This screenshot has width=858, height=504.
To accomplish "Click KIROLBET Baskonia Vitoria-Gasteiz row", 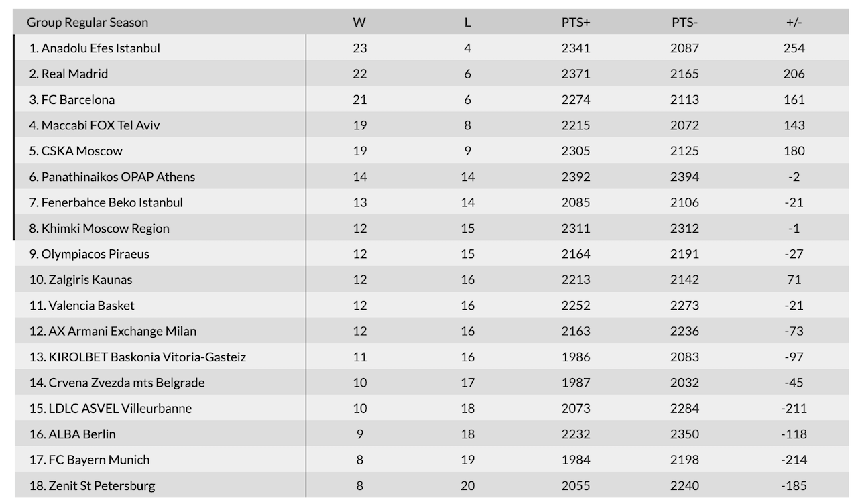I will point(147,357).
